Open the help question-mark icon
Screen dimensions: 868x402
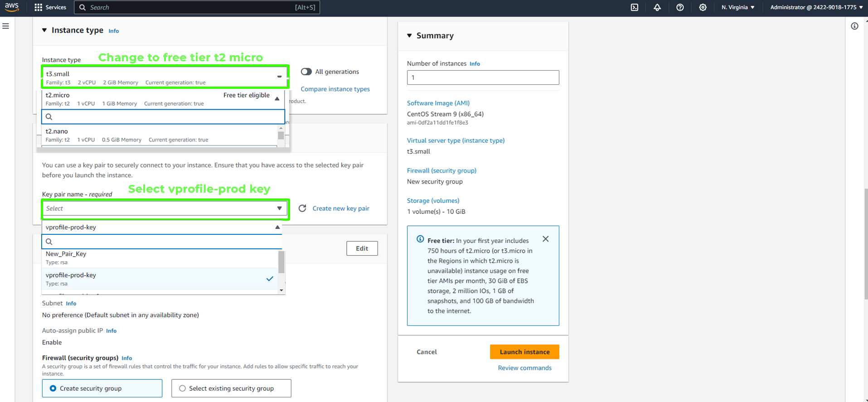[680, 7]
